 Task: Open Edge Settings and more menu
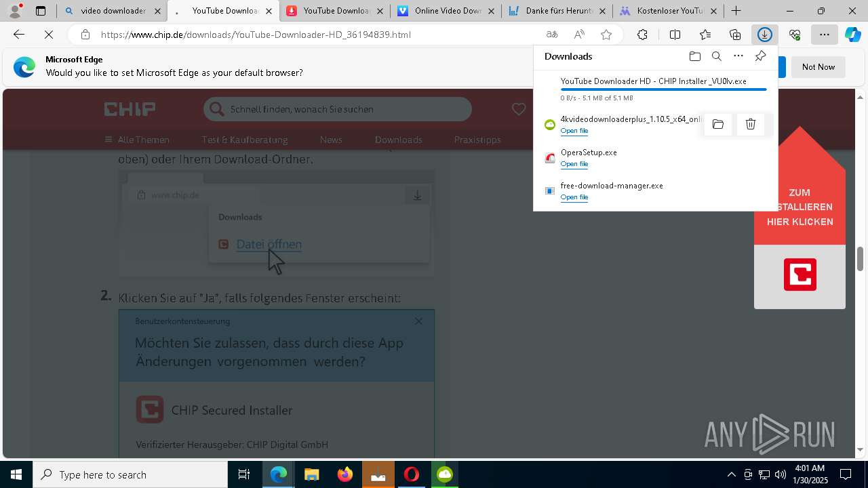point(825,35)
